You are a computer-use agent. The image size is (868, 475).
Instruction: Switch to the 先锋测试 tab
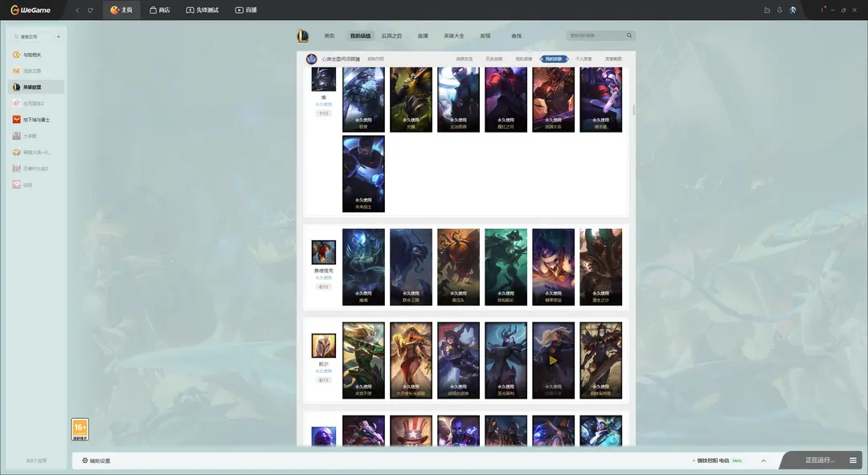pos(202,10)
